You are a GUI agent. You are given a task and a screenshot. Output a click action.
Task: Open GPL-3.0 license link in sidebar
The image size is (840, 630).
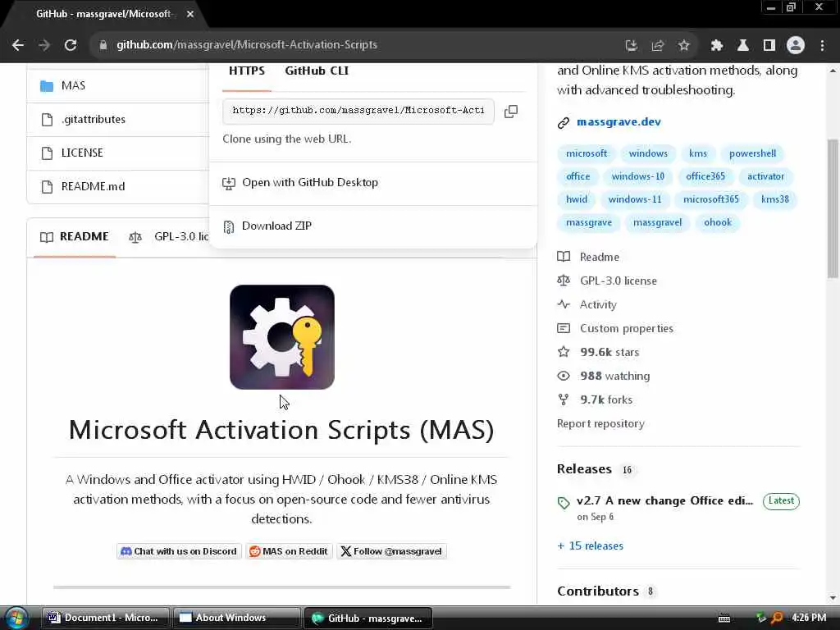click(607, 281)
